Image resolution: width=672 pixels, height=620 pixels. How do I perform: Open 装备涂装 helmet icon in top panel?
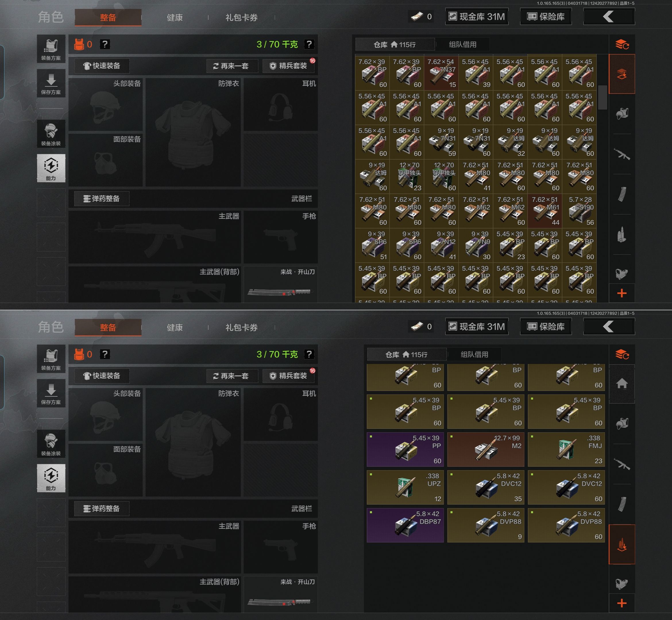click(51, 133)
